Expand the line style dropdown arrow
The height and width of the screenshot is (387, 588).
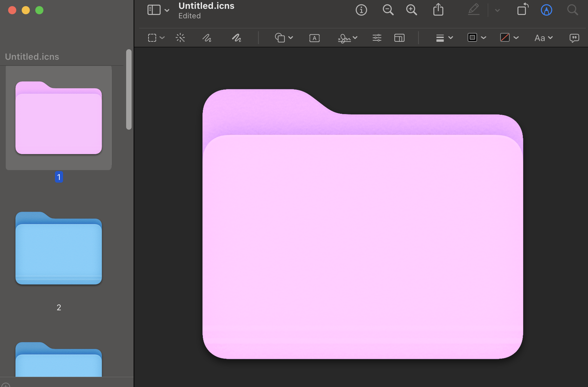tap(451, 38)
